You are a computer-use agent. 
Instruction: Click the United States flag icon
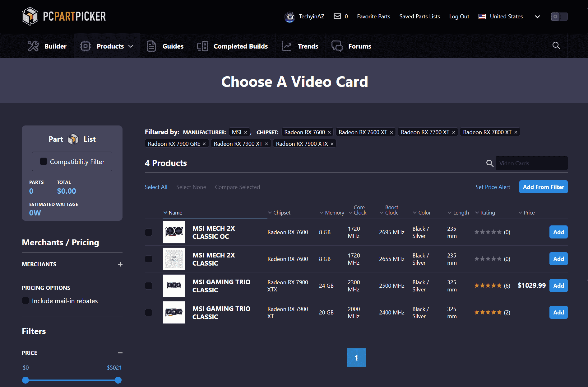(482, 17)
